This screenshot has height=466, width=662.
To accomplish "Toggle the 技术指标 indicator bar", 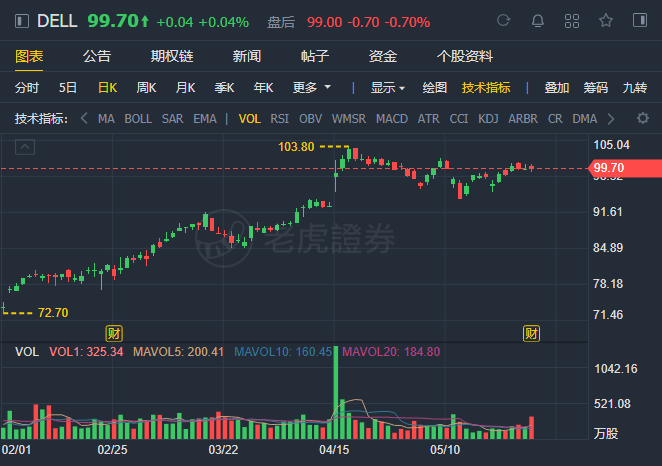I will pos(486,88).
